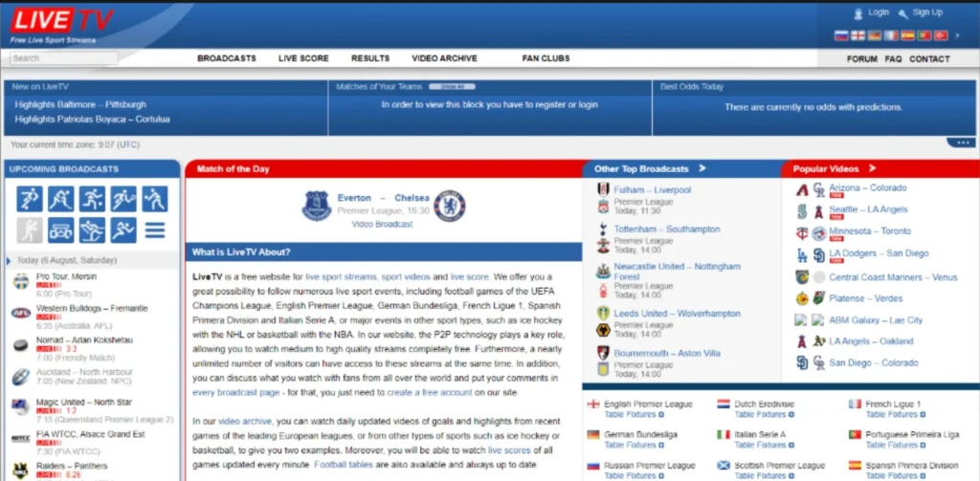Click the LA Dodgers logo in Popular Videos
The width and height of the screenshot is (980, 481).
point(802,255)
